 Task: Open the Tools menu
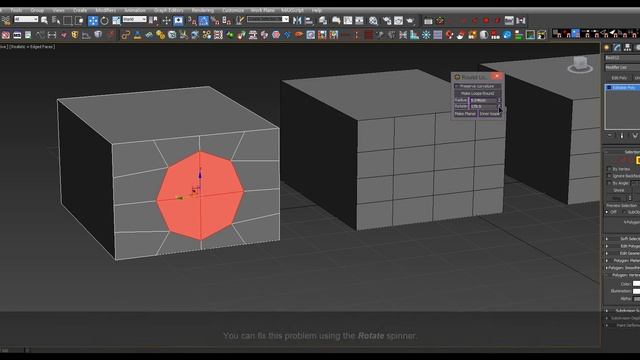[x=17, y=10]
